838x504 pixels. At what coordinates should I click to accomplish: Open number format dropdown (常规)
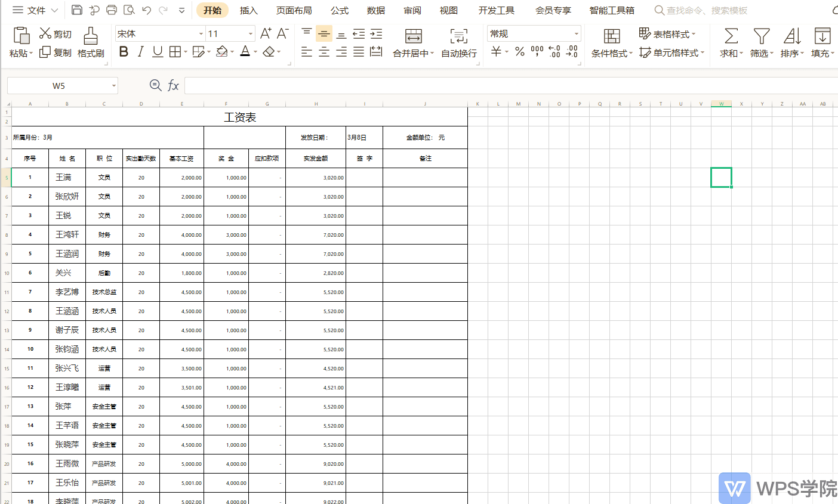click(576, 34)
